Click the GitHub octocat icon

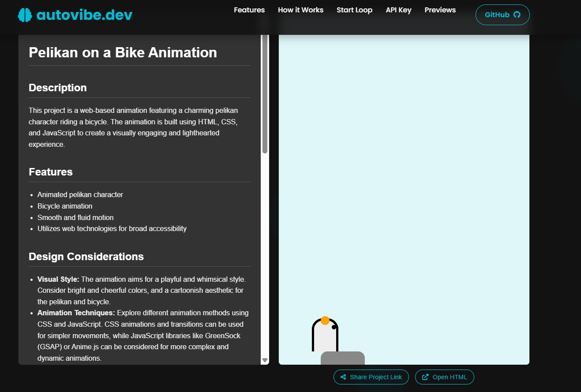(x=517, y=15)
